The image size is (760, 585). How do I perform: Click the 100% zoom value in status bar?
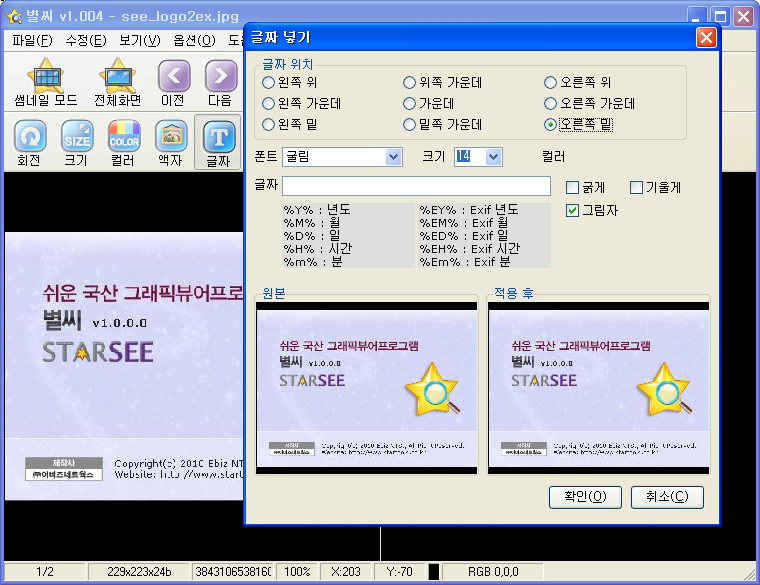click(297, 572)
